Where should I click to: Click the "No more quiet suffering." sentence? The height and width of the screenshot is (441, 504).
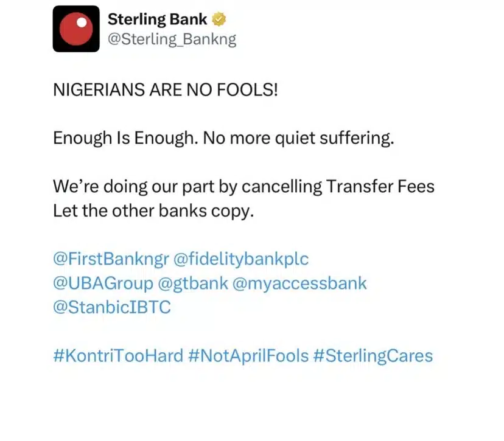click(x=298, y=138)
